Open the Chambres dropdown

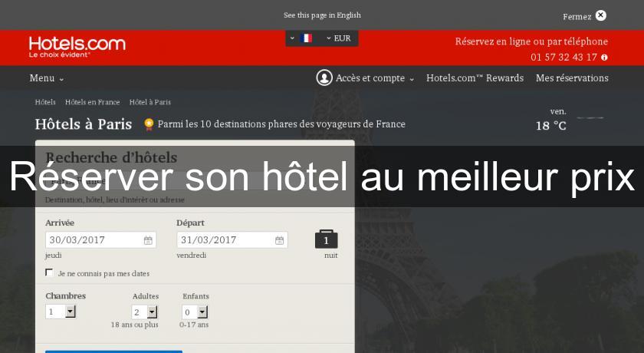tap(61, 312)
